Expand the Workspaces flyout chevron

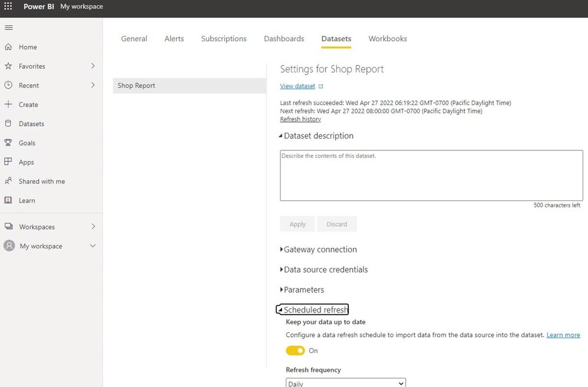[93, 226]
